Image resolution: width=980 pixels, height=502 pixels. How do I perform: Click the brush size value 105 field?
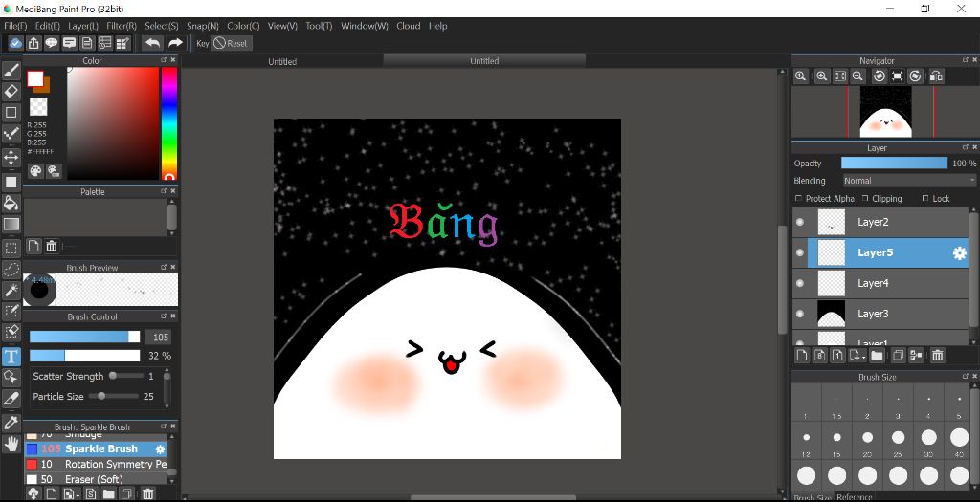(161, 338)
